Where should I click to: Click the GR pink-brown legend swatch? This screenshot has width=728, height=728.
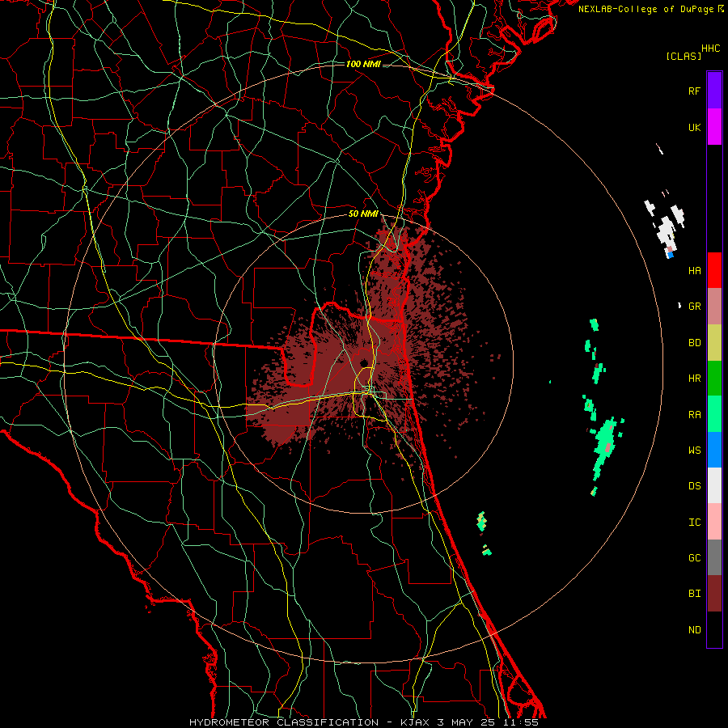714,307
